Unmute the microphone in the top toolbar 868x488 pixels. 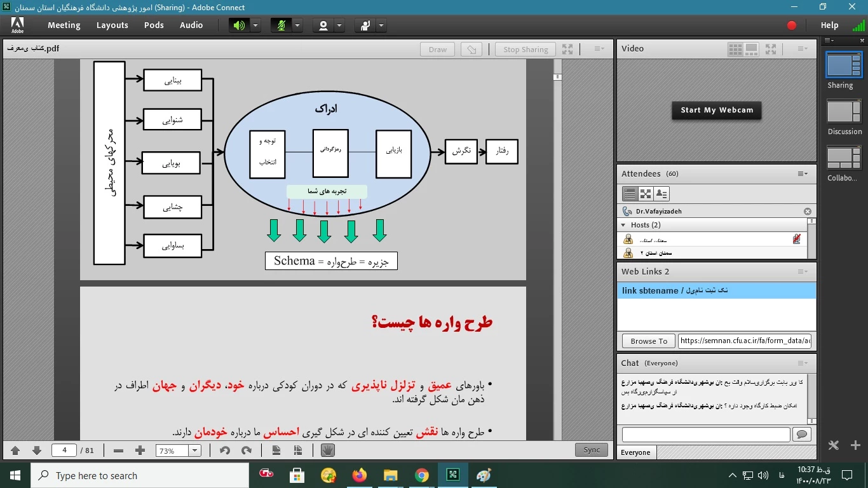(x=281, y=25)
